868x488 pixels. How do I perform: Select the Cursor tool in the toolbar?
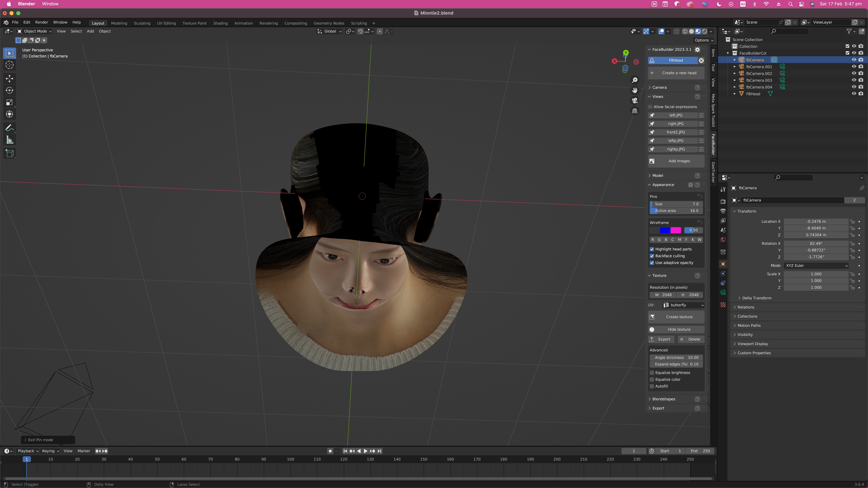9,65
